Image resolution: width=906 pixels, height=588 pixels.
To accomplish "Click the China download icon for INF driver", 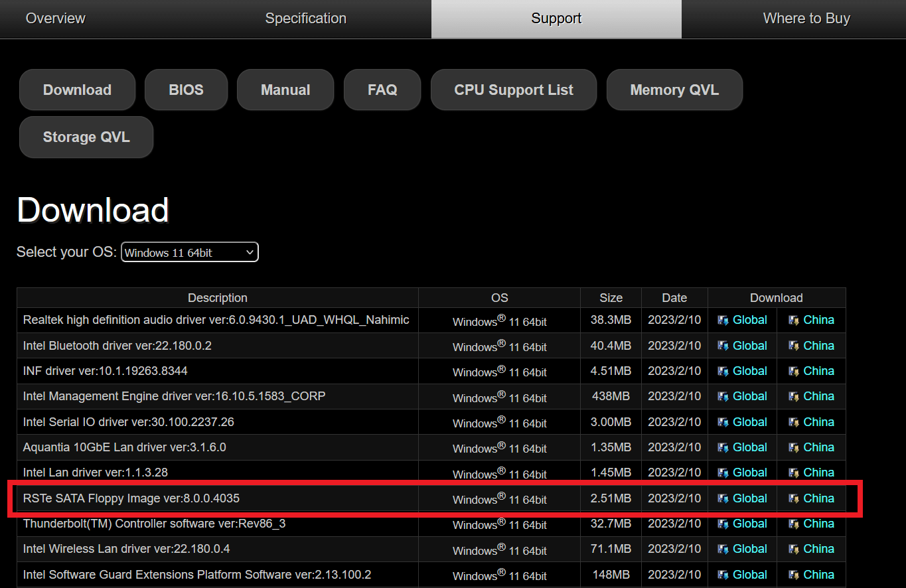I will (793, 371).
